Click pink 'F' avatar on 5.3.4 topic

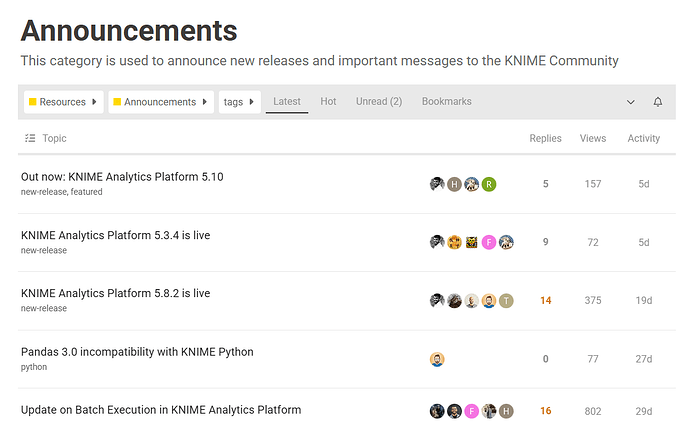click(489, 242)
